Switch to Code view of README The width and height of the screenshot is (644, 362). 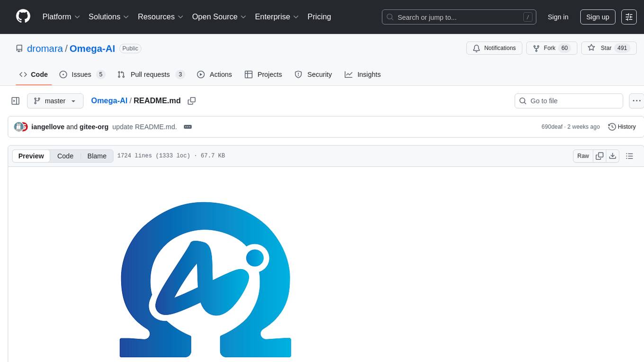(x=65, y=156)
